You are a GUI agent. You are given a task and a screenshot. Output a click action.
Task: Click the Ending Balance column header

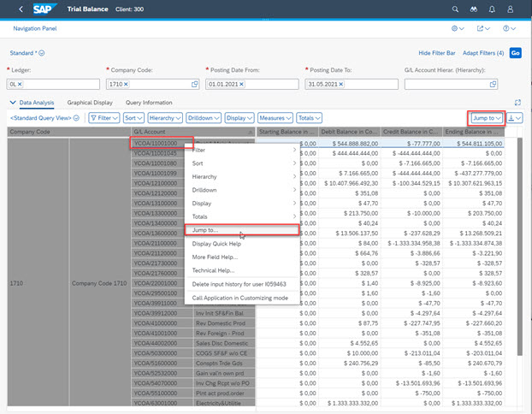tap(473, 132)
